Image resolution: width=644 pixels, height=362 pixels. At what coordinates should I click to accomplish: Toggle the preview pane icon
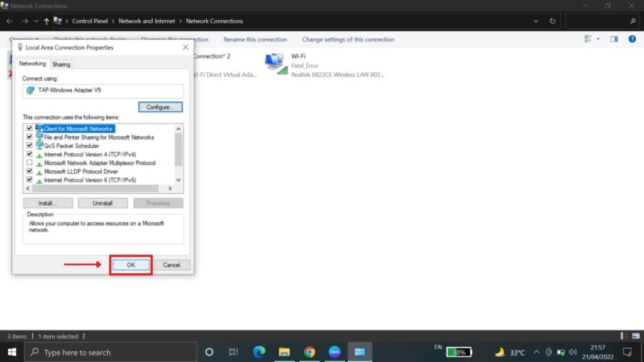pos(614,39)
